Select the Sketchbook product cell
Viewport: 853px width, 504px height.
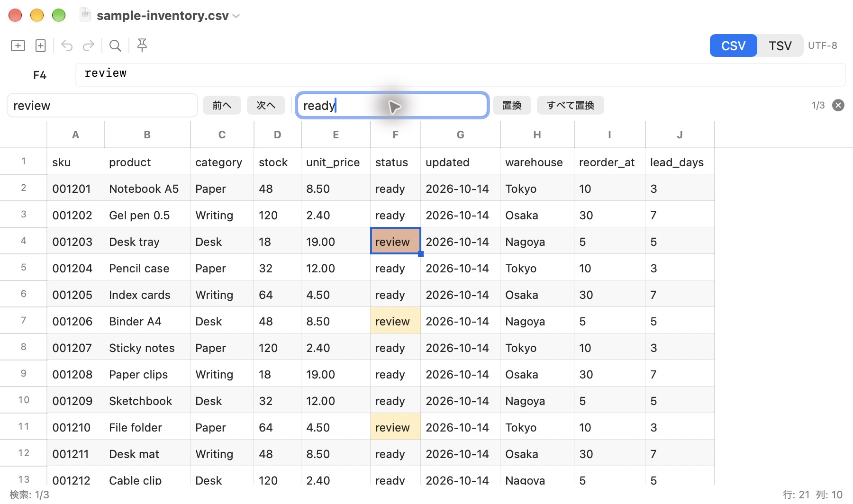[147, 400]
